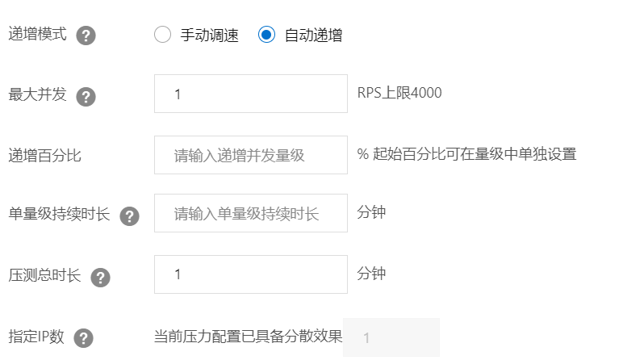
Task: Click the disabled 指定IP数 number field
Action: 391,337
